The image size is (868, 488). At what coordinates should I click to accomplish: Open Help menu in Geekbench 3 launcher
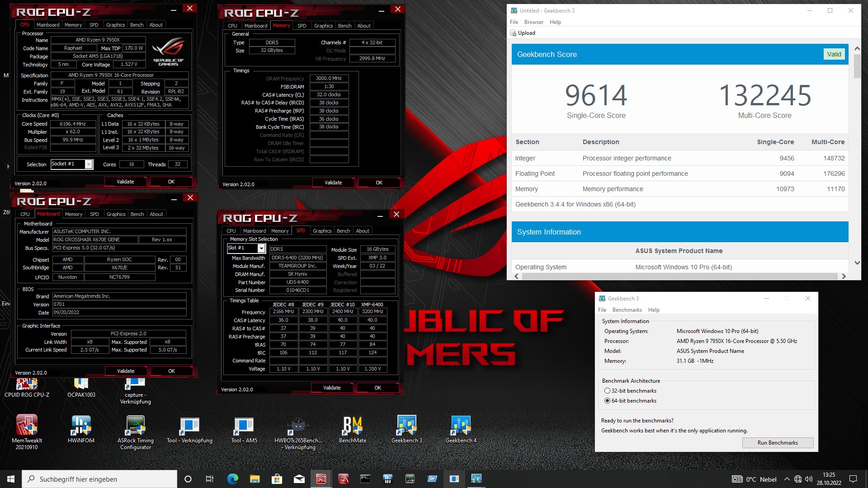point(654,310)
